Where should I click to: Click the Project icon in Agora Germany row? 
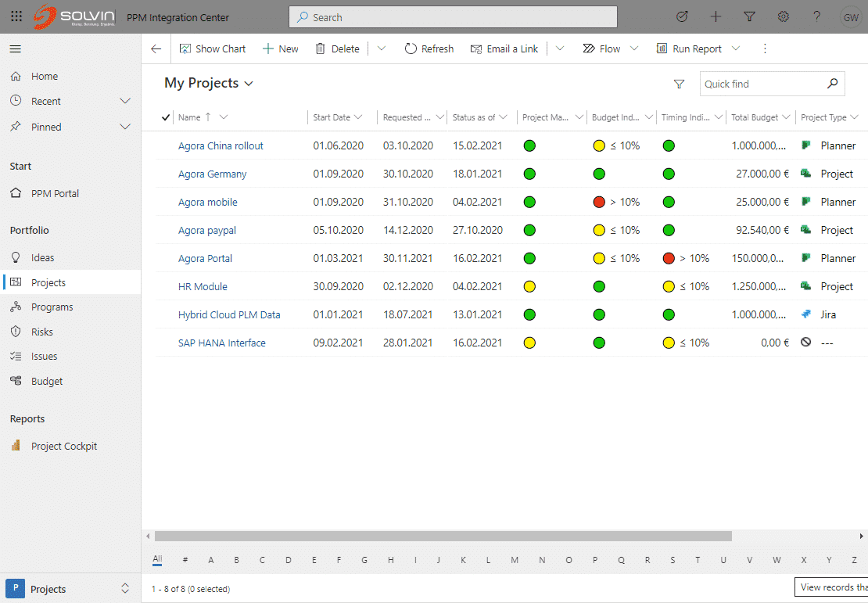pos(806,174)
